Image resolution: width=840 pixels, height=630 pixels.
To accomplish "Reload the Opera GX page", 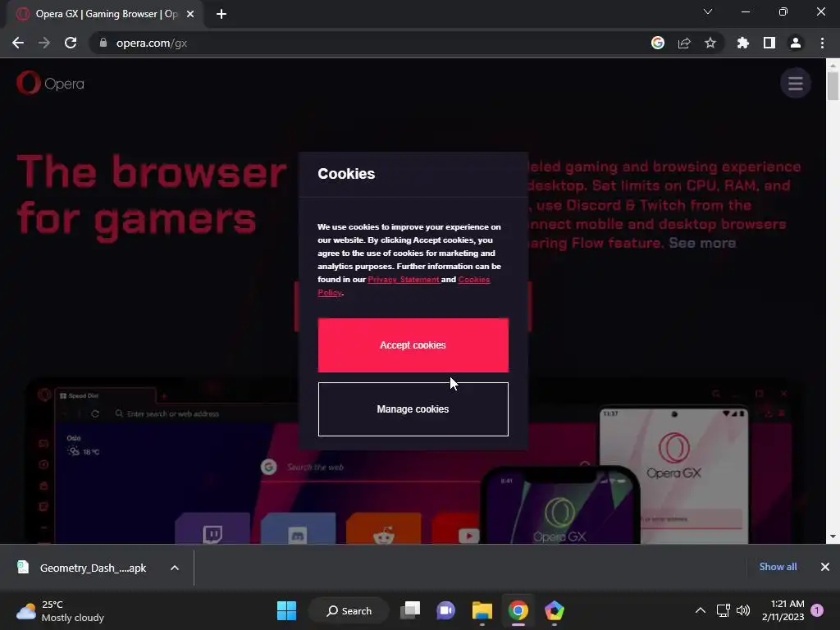I will click(71, 43).
